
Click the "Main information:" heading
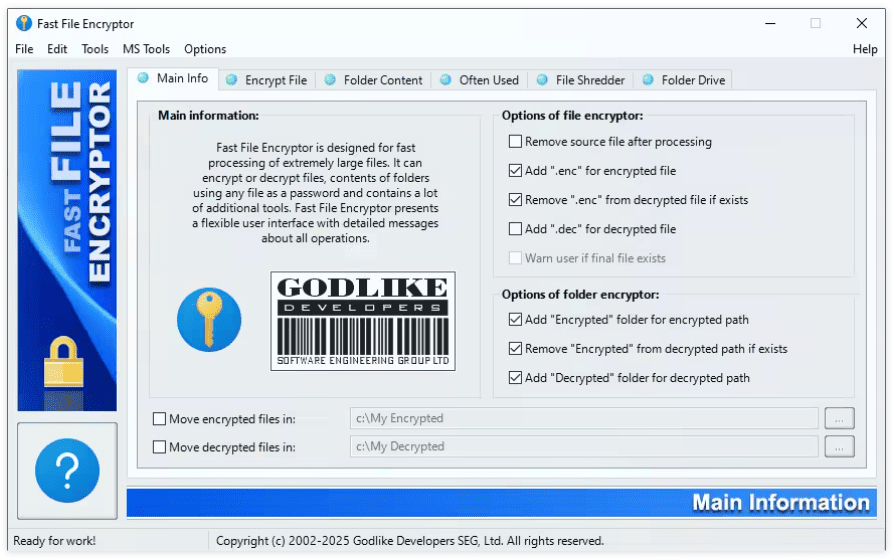(208, 115)
